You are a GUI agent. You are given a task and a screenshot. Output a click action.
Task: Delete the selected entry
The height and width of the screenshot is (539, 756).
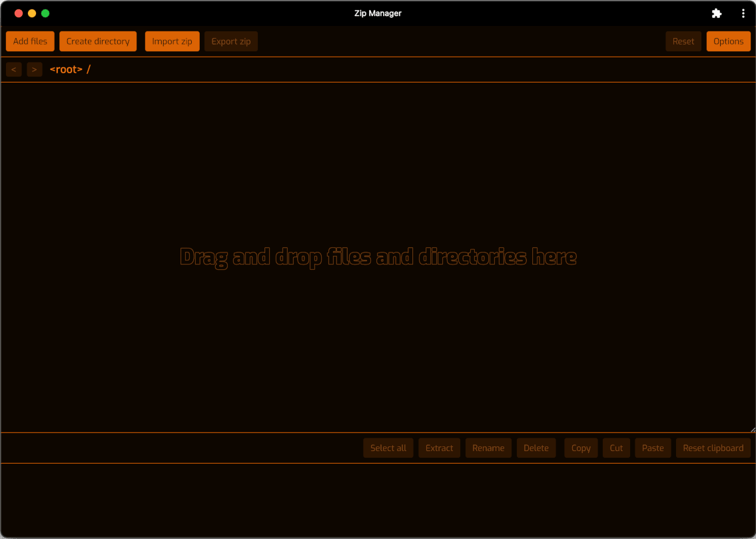click(536, 448)
